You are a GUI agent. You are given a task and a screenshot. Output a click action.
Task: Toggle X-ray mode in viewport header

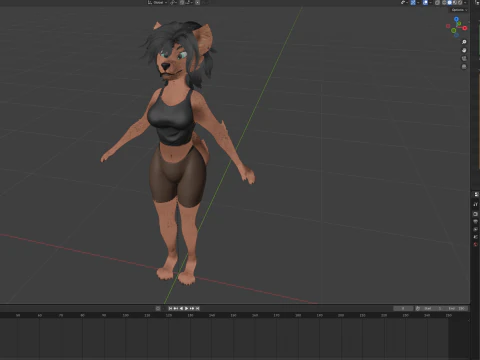click(x=437, y=2)
